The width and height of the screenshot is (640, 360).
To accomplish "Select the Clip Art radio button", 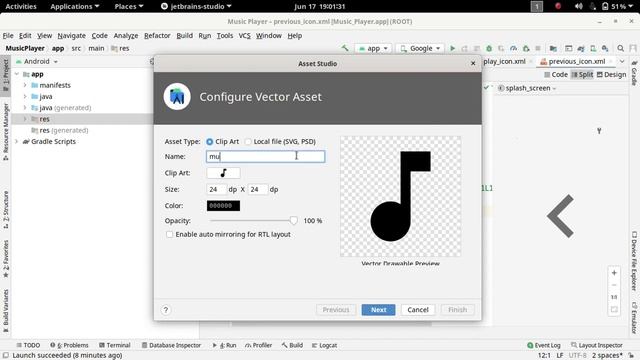I will click(x=209, y=142).
